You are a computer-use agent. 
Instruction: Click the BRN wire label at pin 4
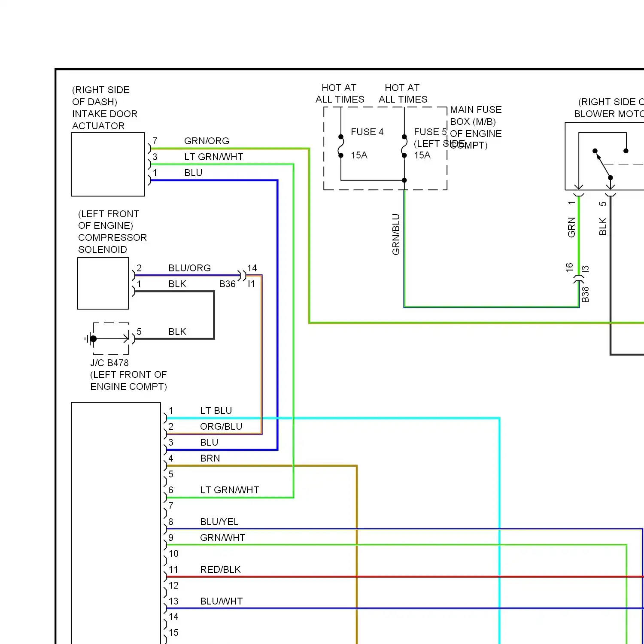coord(210,458)
